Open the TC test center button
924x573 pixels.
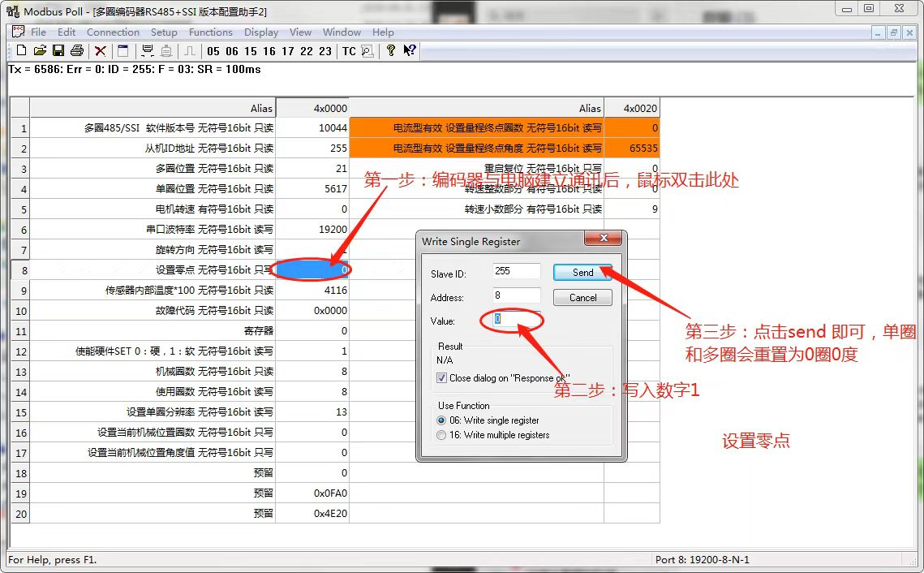point(349,51)
